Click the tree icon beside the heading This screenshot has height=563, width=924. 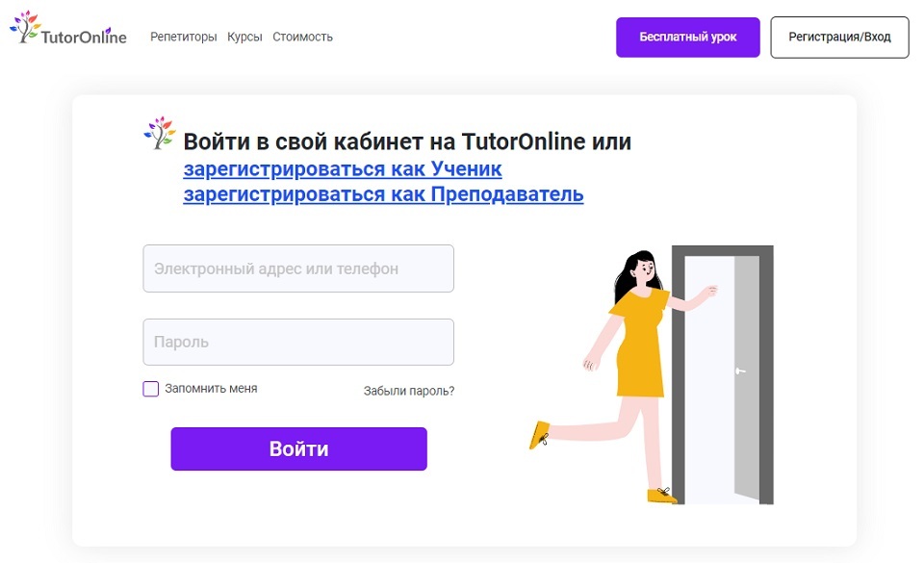pyautogui.click(x=160, y=133)
